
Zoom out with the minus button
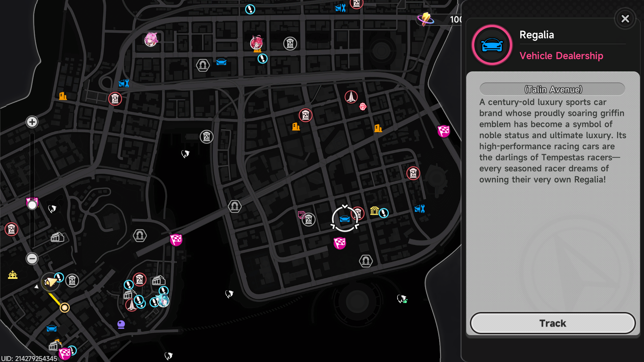32,258
